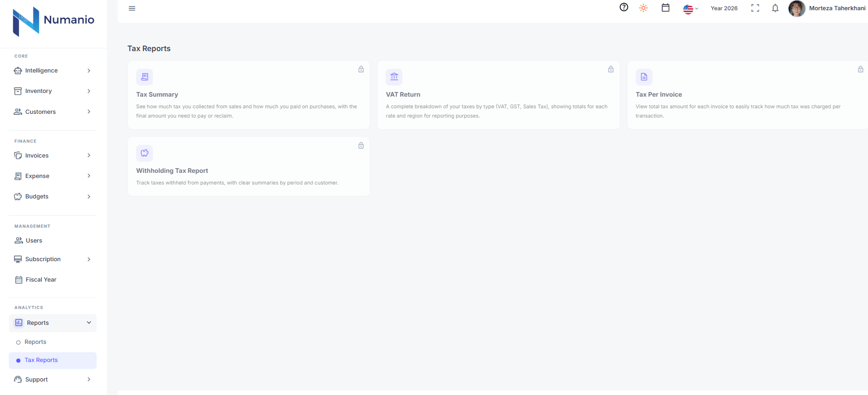The height and width of the screenshot is (395, 868).
Task: Click the lock icon on Withholding Tax Report
Action: (361, 145)
